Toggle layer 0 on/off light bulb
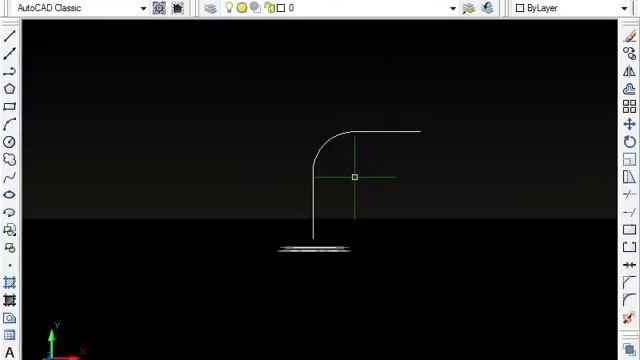This screenshot has height=360, width=640. [x=229, y=8]
